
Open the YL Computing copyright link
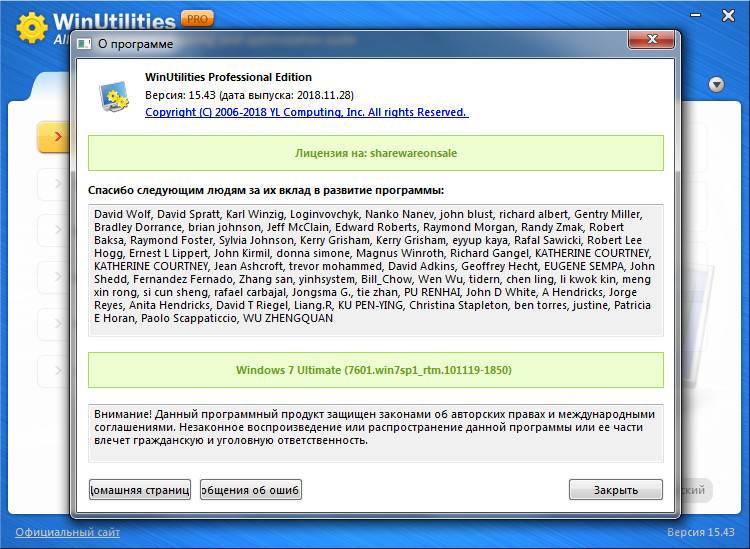click(307, 112)
